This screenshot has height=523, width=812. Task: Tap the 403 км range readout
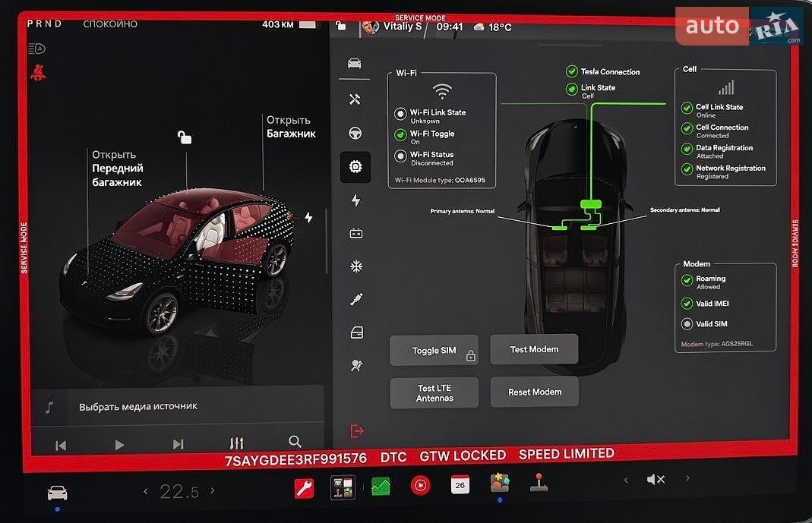click(277, 24)
